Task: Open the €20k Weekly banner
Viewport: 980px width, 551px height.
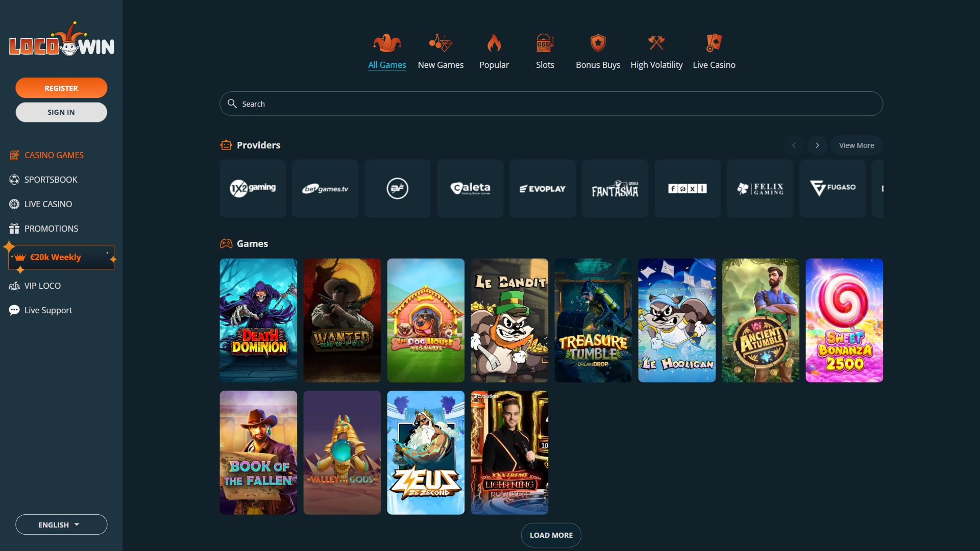Action: 61,257
